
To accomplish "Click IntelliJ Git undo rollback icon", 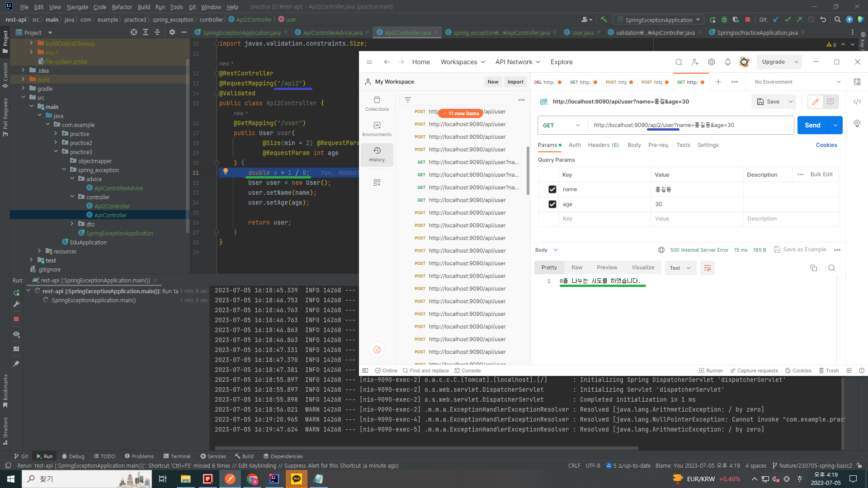I will [x=823, y=19].
